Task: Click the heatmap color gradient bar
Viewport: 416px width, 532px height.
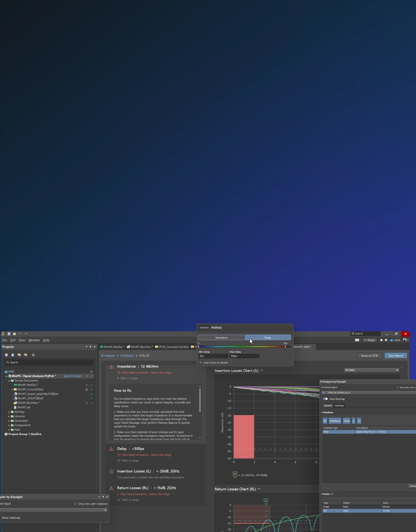Action: (x=242, y=347)
